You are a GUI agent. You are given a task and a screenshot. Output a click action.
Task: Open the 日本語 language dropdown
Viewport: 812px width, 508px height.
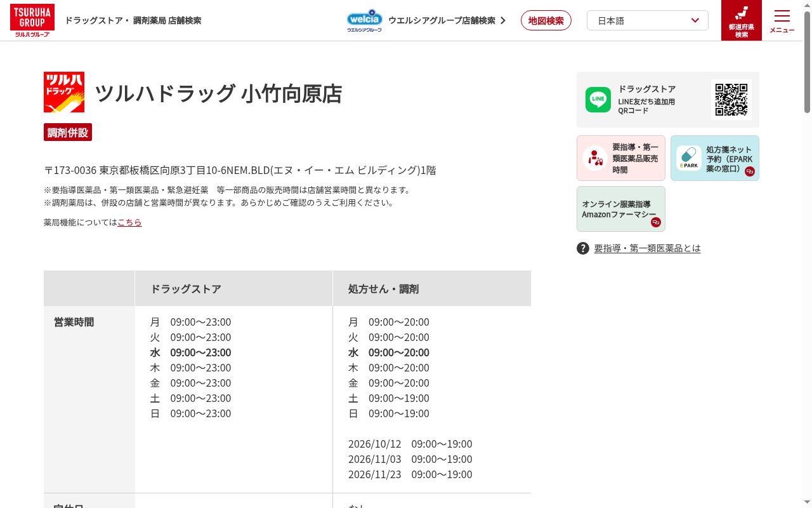648,20
